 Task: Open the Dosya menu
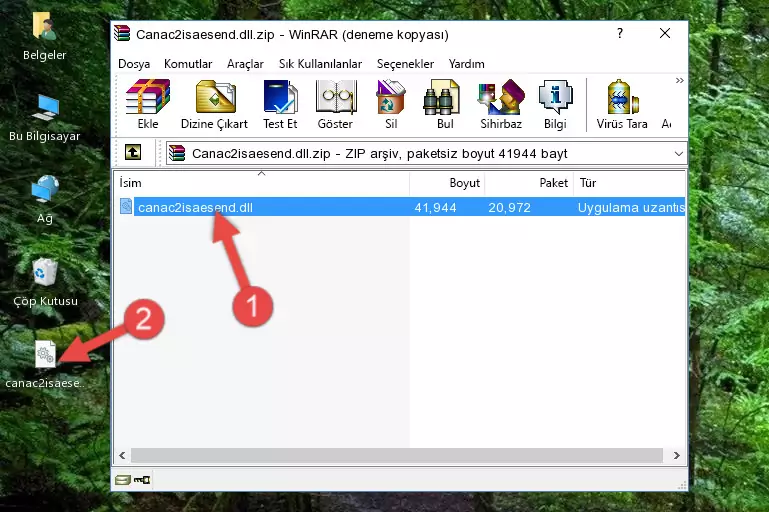tap(134, 64)
